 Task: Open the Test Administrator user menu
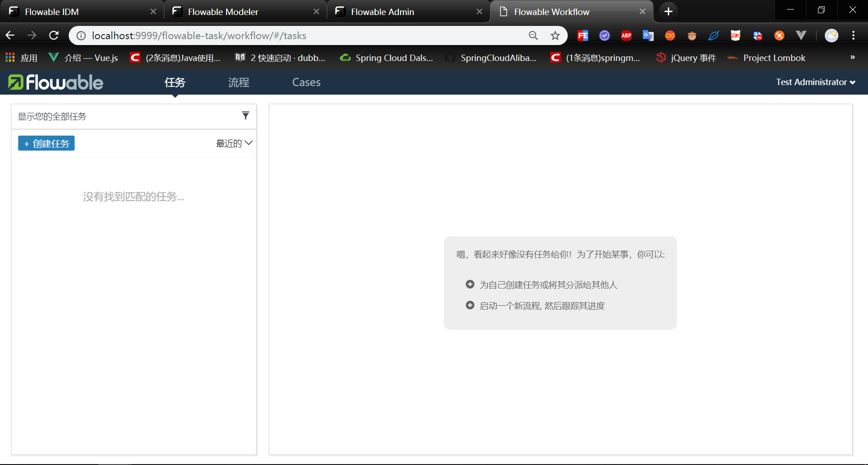point(815,82)
